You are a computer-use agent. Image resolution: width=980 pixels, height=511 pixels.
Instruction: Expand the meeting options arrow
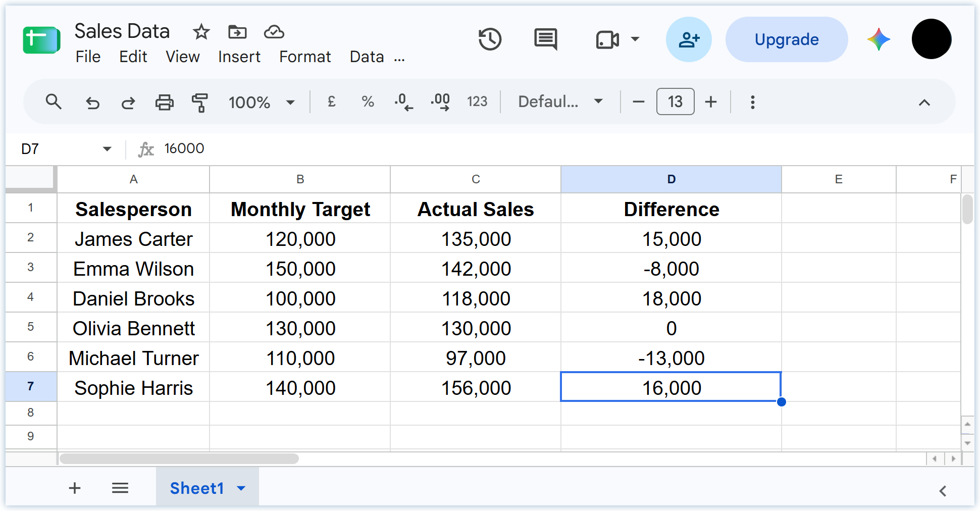tap(635, 39)
